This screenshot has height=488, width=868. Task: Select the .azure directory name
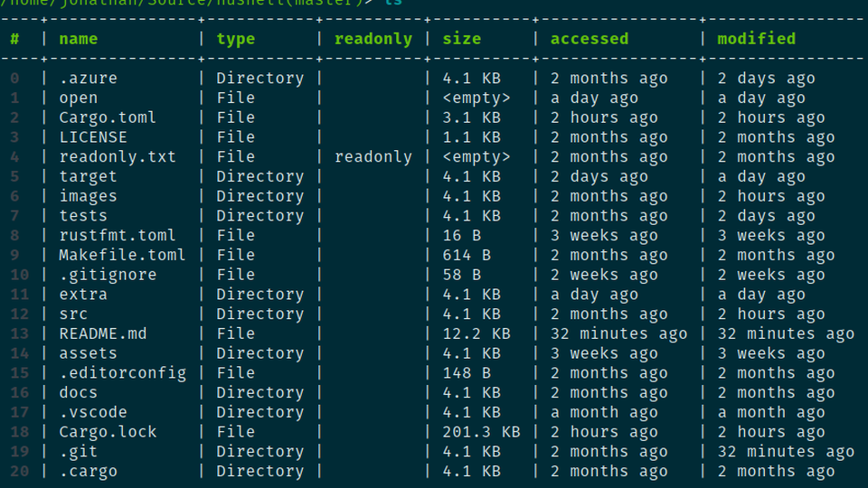(88, 78)
